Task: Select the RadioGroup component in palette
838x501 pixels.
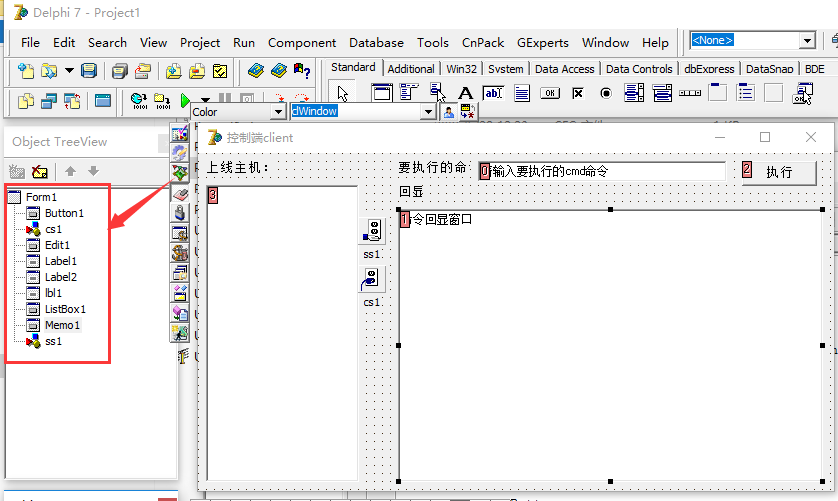Action: pos(746,93)
